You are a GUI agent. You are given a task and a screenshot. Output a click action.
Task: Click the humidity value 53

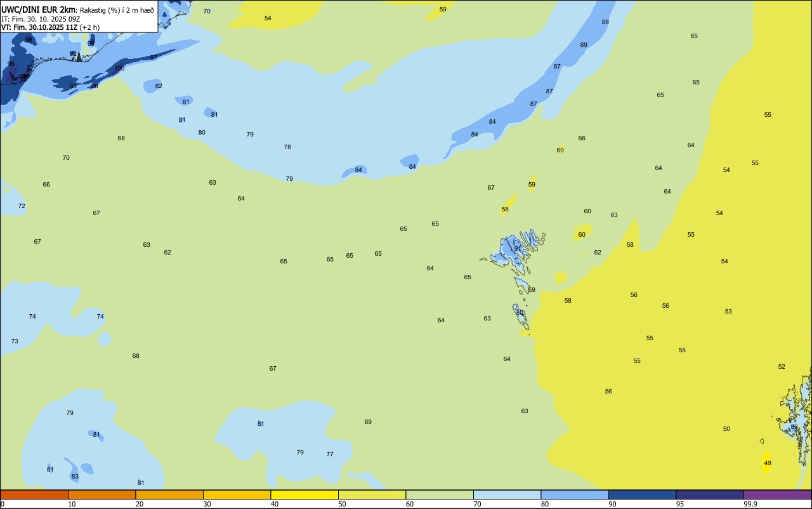[728, 312]
